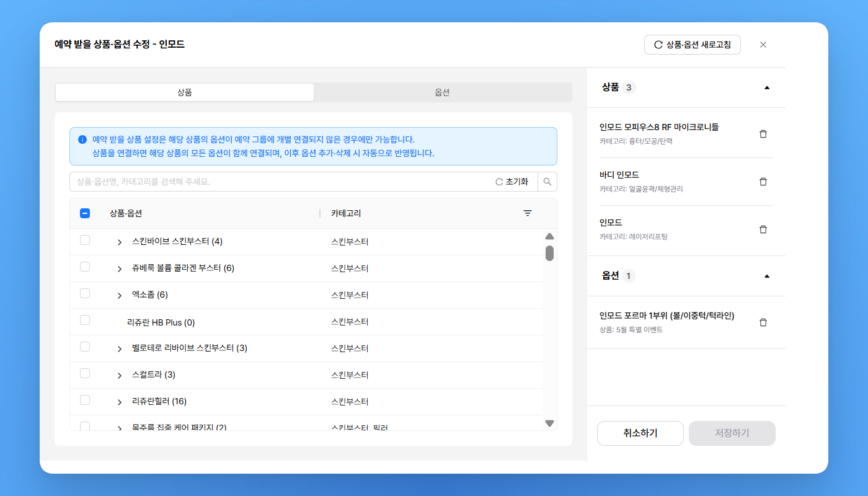Reset the search with 초기화
868x496 pixels.
[512, 182]
